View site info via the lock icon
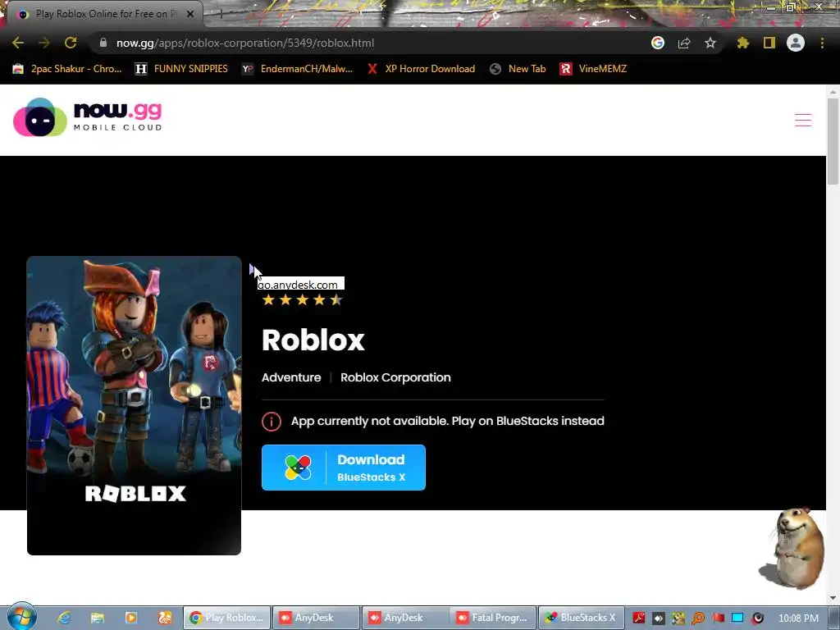The image size is (840, 630). pos(103,43)
